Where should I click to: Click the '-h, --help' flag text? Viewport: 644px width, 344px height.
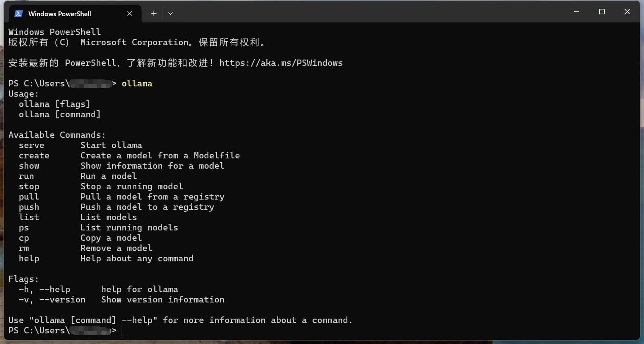click(44, 289)
